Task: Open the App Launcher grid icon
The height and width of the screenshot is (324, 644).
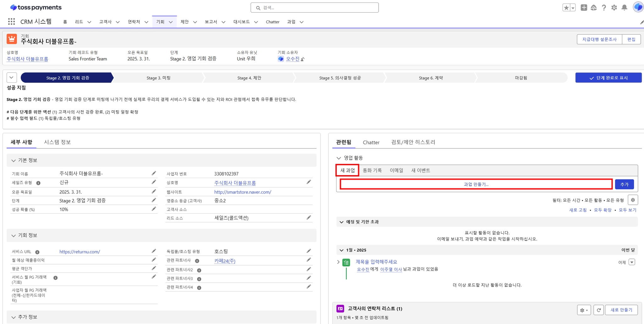Action: pos(12,21)
